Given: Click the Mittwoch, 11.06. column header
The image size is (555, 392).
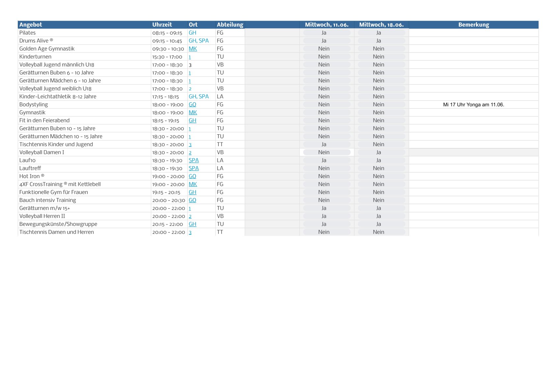Looking at the screenshot, I should pos(327,25).
